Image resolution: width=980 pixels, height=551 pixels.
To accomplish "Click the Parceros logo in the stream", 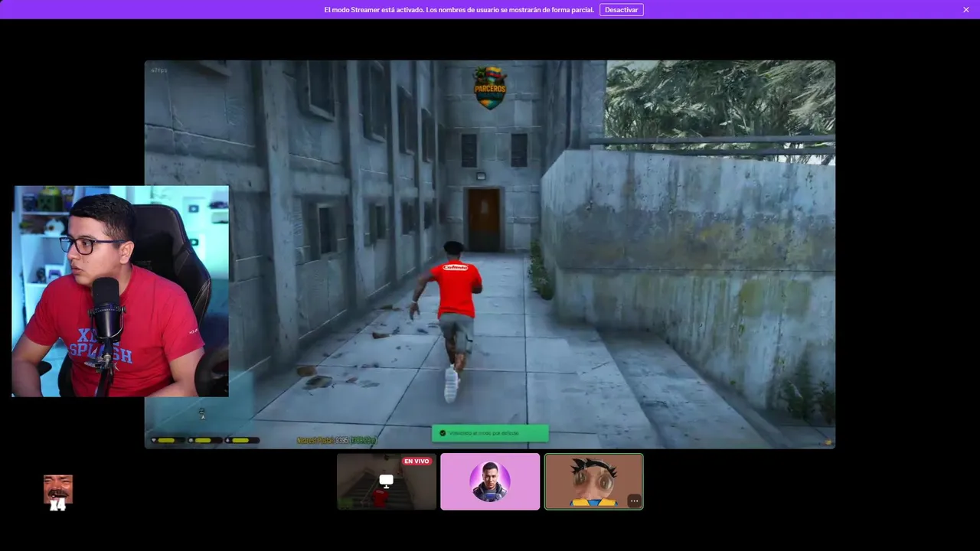I will pos(490,87).
